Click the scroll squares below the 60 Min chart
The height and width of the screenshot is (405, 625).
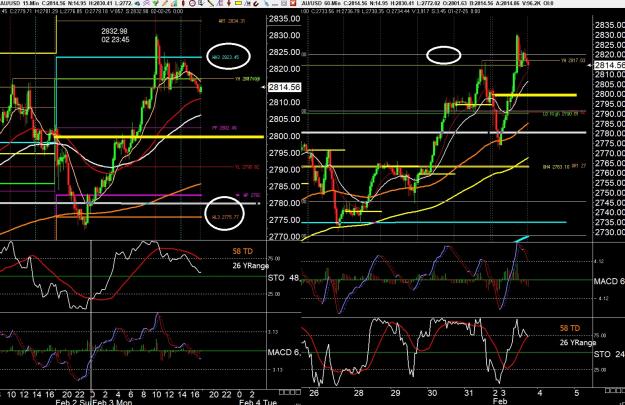[613, 390]
